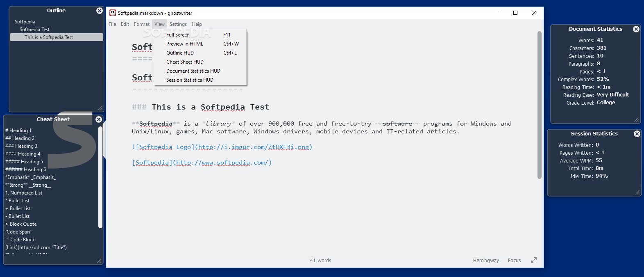Place cursor in 'This is a Softpedia Test' heading
Image resolution: width=644 pixels, height=277 pixels.
click(211, 107)
